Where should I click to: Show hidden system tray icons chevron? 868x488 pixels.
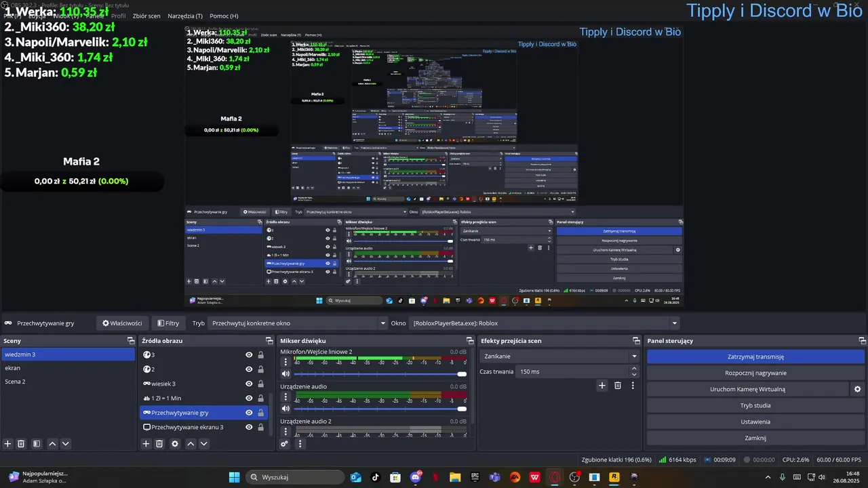(x=768, y=477)
